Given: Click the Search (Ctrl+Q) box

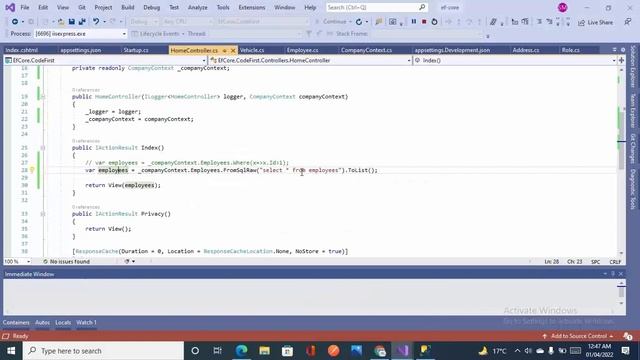Looking at the screenshot, I should (x=376, y=7).
